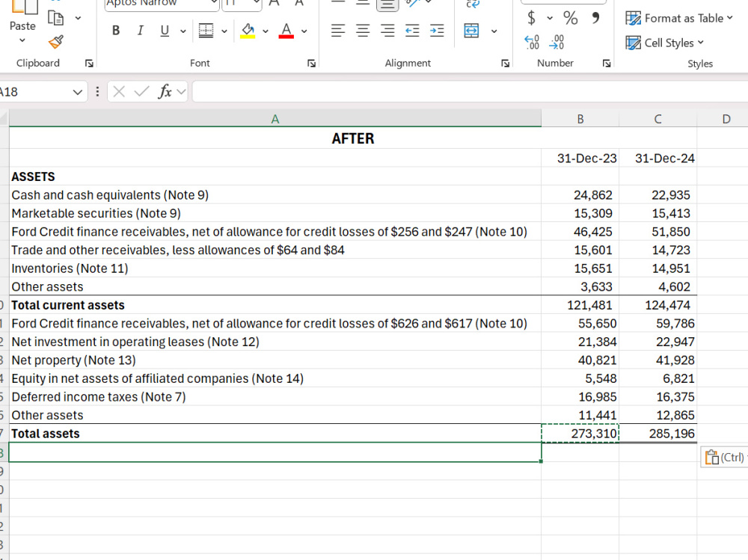Select the 24,862 cash value

pos(580,194)
